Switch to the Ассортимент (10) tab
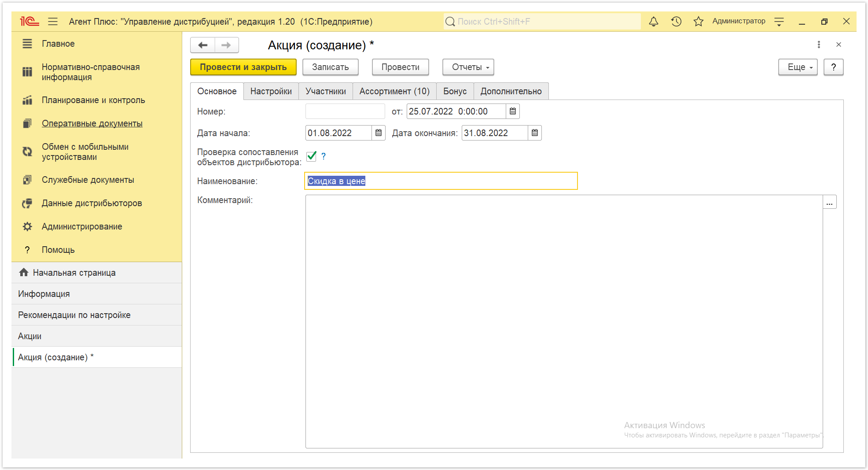Image resolution: width=868 pixels, height=470 pixels. pyautogui.click(x=394, y=91)
